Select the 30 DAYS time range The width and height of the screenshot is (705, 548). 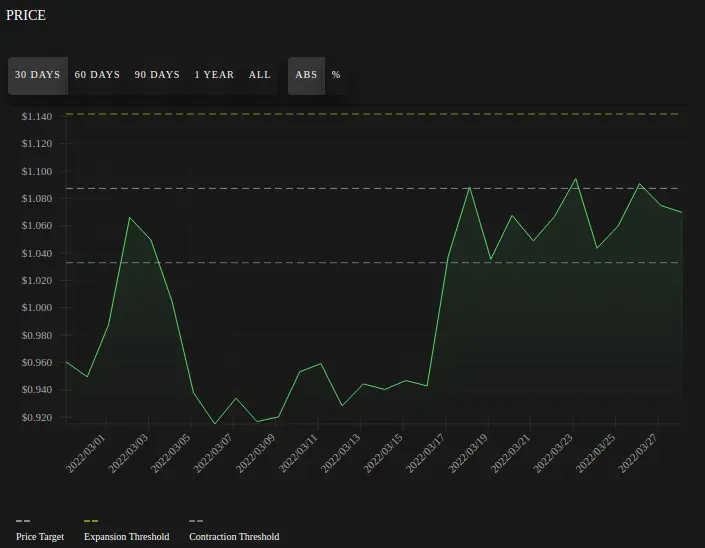38,76
